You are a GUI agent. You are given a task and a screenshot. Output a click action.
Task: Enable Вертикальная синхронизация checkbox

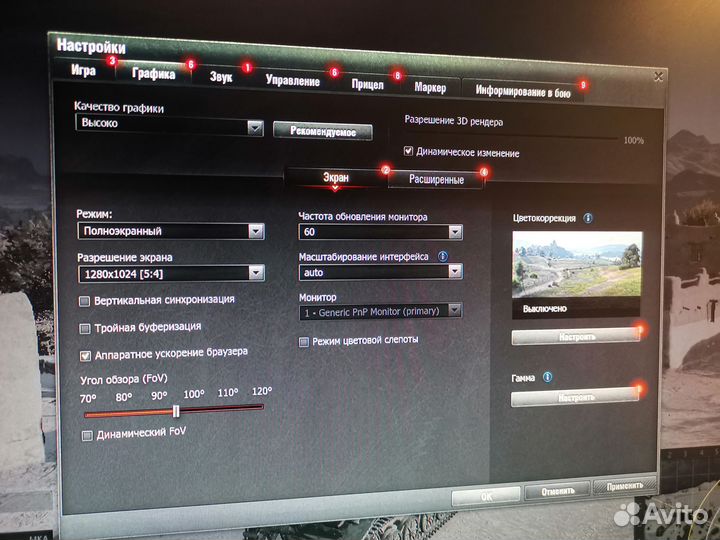pyautogui.click(x=84, y=301)
